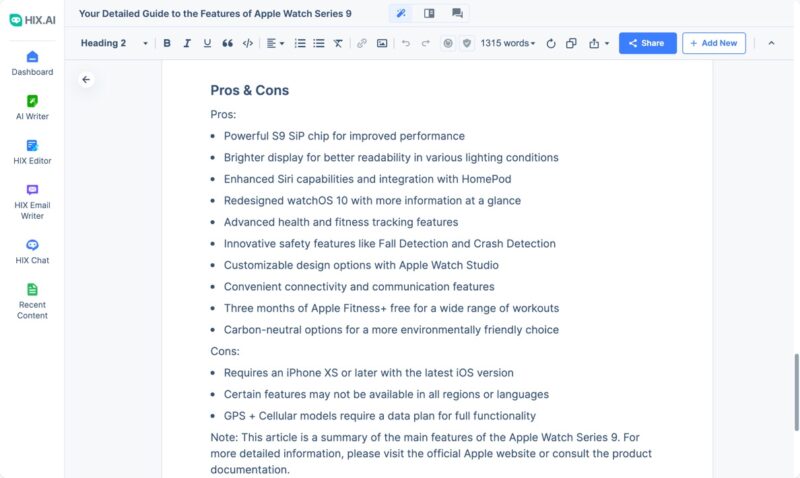
Task: Insert a hyperlink
Action: 362,43
